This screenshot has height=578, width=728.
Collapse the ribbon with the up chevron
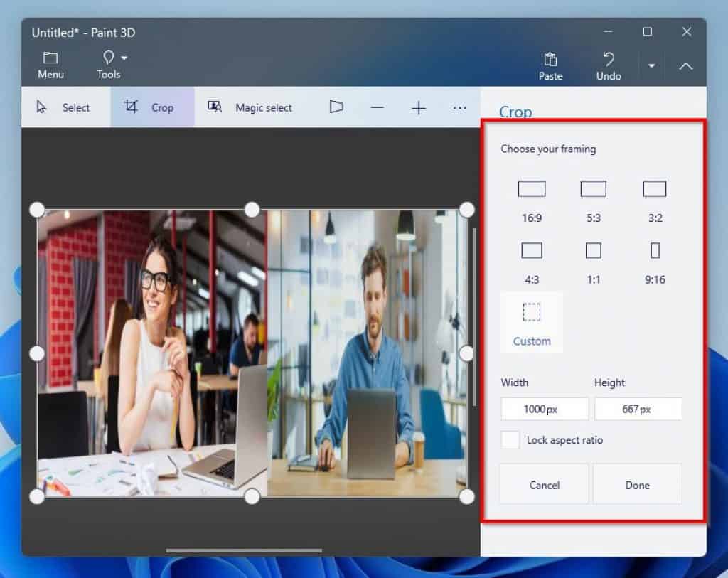[686, 66]
